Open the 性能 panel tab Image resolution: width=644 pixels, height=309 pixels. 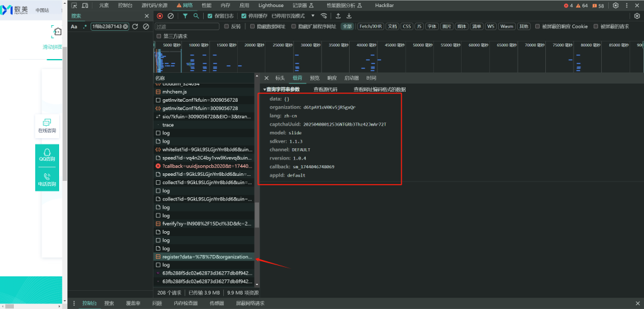point(206,5)
